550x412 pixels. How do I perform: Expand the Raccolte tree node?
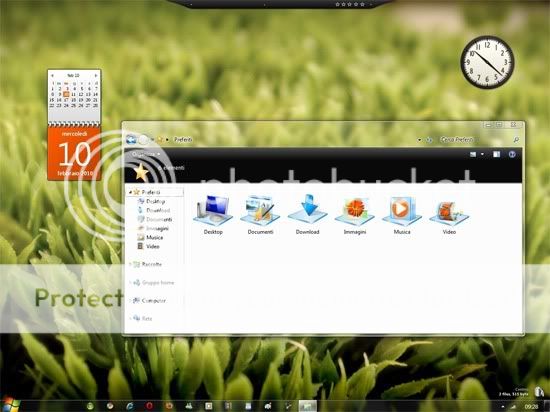click(130, 264)
